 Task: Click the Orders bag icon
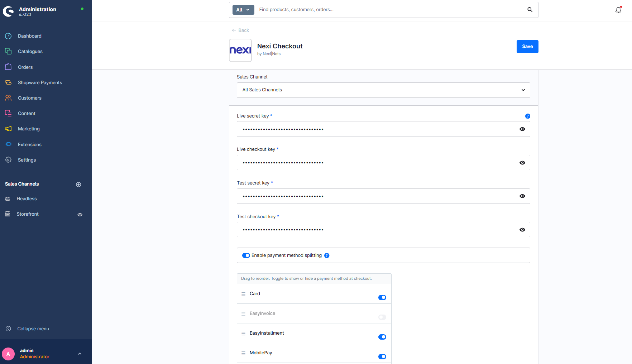tap(8, 67)
